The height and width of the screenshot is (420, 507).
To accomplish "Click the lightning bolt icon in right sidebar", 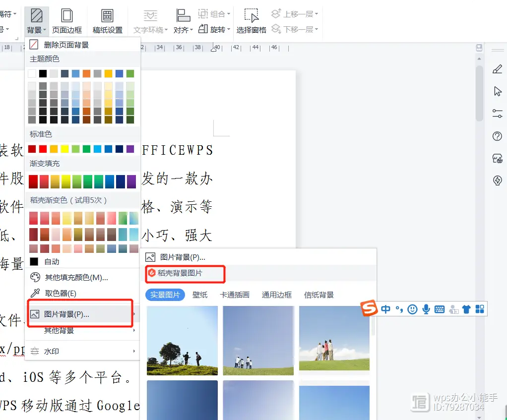I will point(497,180).
